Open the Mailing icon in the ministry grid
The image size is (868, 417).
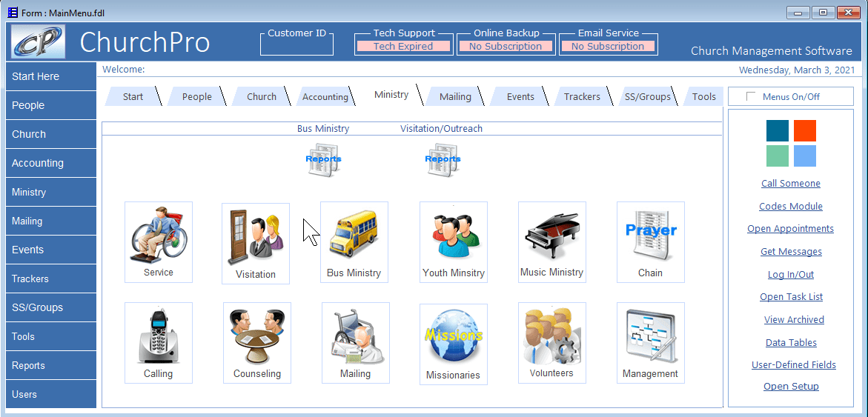355,342
